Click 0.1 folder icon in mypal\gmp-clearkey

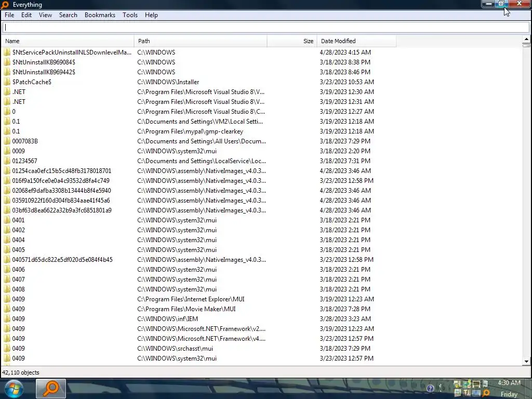[x=7, y=131]
